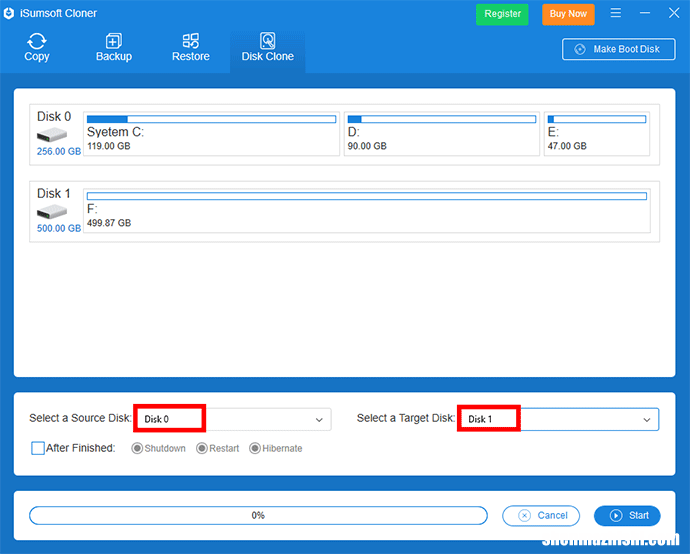
Task: Select the Hibernate radio option
Action: tap(275, 448)
